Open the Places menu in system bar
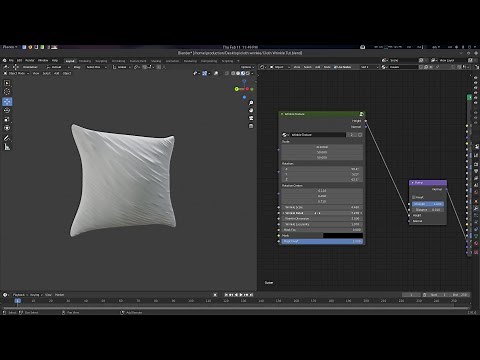This screenshot has height=360, width=480. pyautogui.click(x=9, y=47)
